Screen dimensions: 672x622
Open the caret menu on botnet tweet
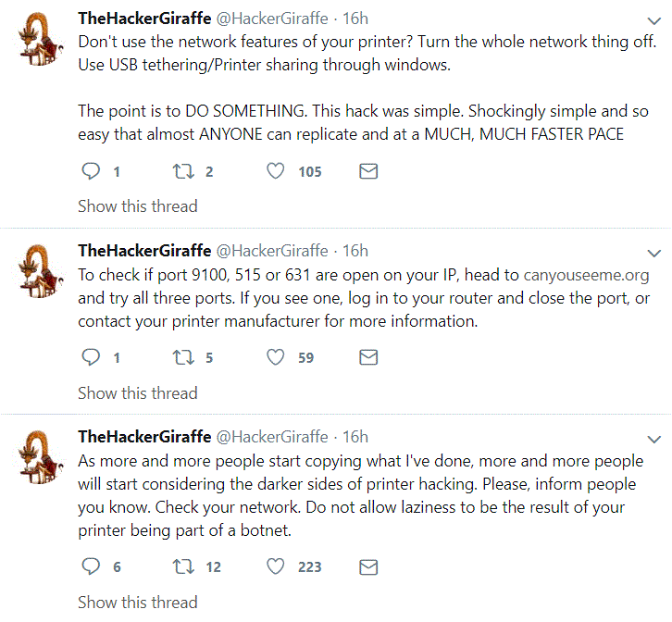(x=653, y=439)
